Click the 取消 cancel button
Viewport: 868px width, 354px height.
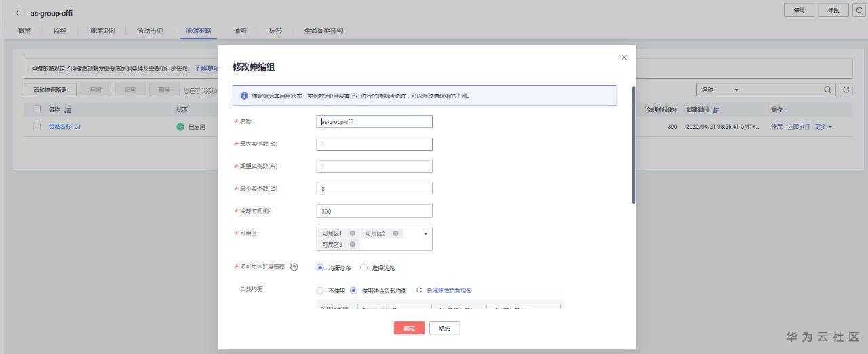point(444,328)
